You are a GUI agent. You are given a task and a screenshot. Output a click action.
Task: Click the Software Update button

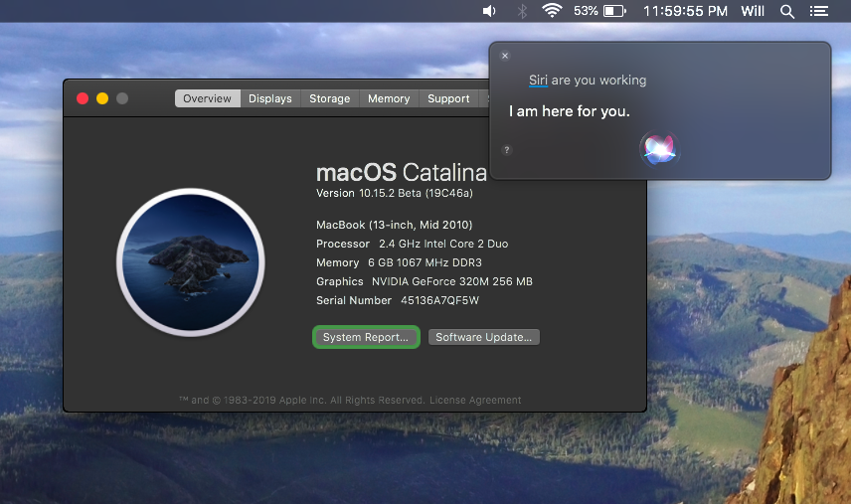coord(483,337)
